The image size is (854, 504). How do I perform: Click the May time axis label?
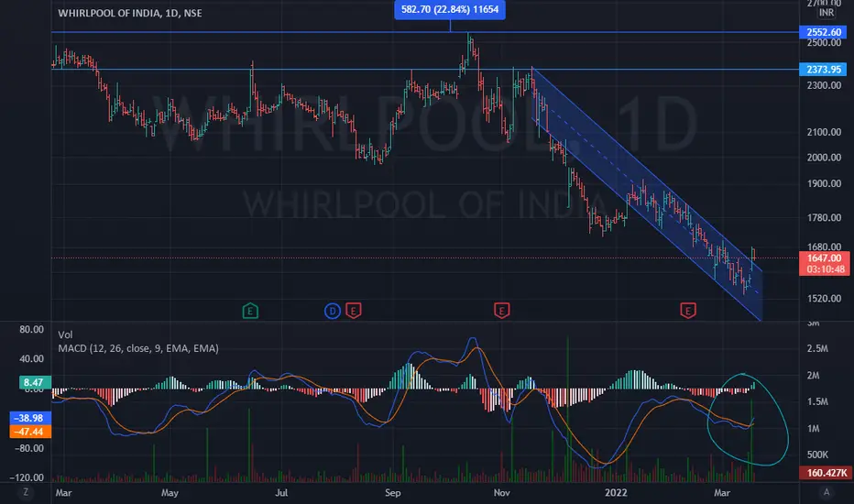(x=170, y=493)
